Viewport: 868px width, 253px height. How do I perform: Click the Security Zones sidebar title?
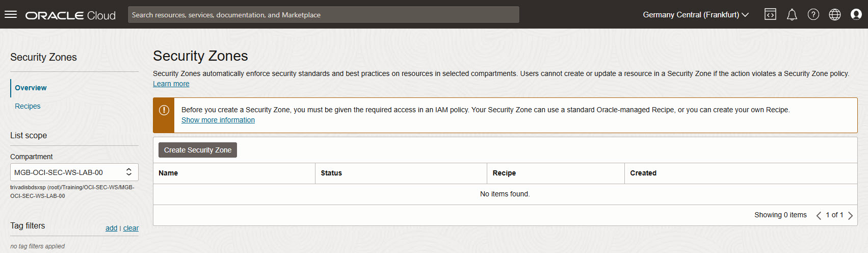[x=43, y=57]
